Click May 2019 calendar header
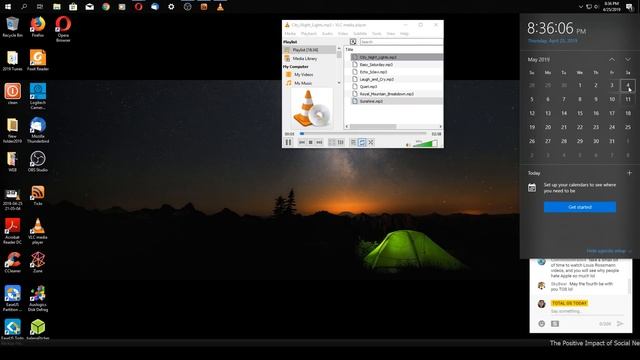 tap(538, 60)
